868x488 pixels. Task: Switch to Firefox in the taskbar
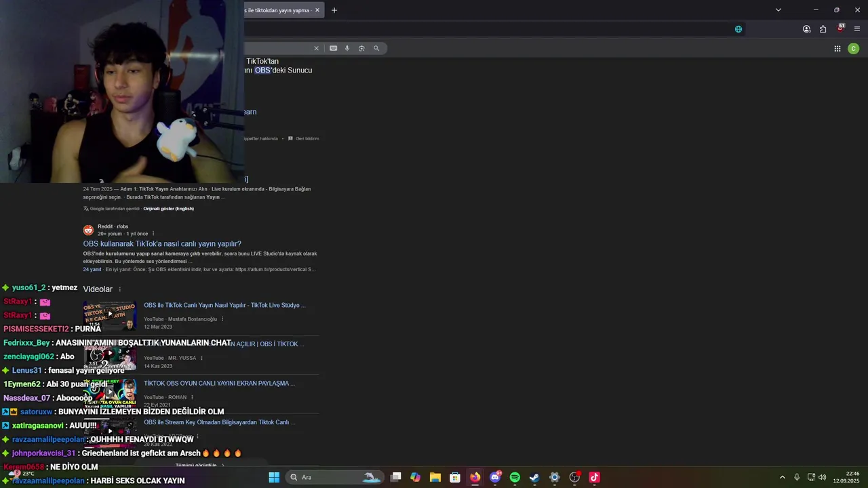click(475, 477)
